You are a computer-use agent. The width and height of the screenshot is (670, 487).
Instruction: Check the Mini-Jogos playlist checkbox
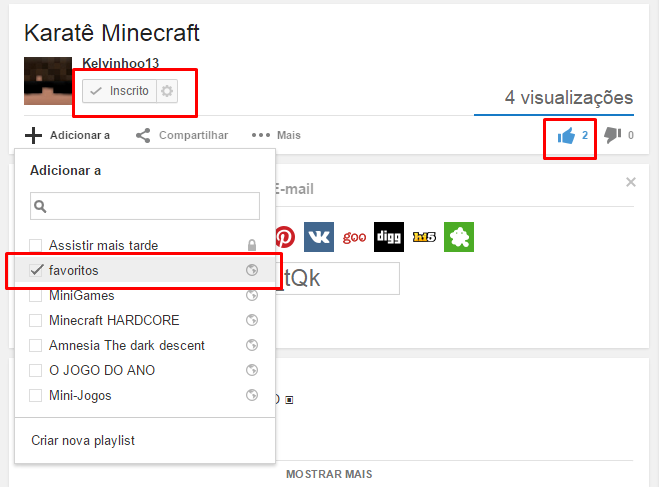(35, 396)
